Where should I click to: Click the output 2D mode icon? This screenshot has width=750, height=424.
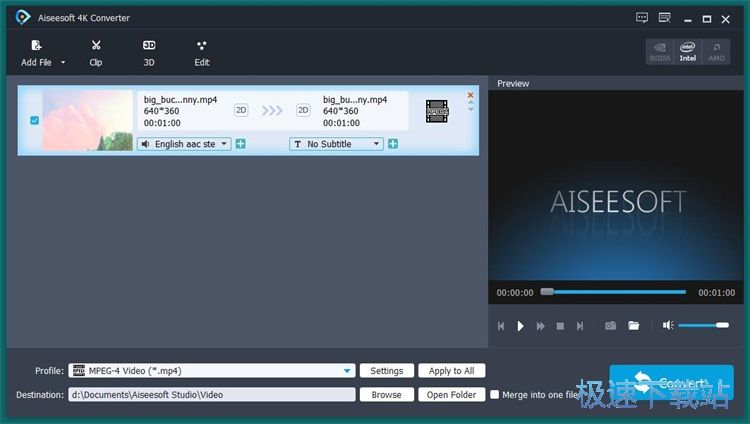point(303,110)
